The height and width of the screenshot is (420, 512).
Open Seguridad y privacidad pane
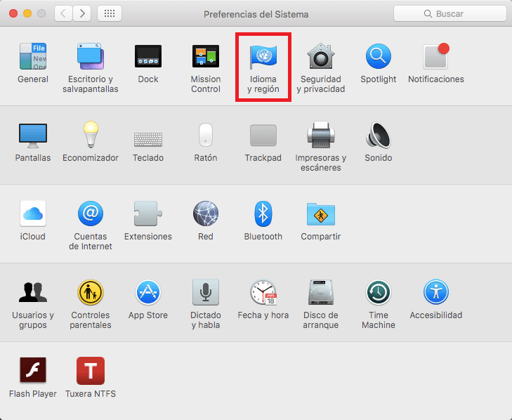pyautogui.click(x=321, y=56)
